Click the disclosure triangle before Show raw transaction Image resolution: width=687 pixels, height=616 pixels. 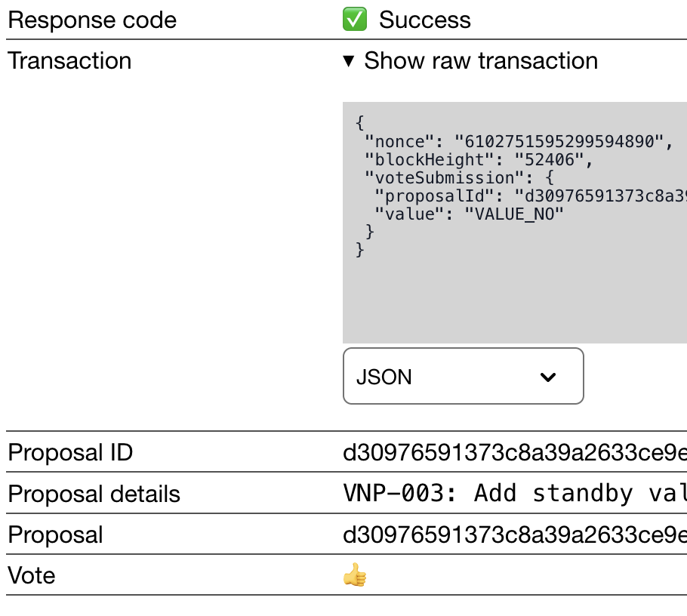(347, 61)
